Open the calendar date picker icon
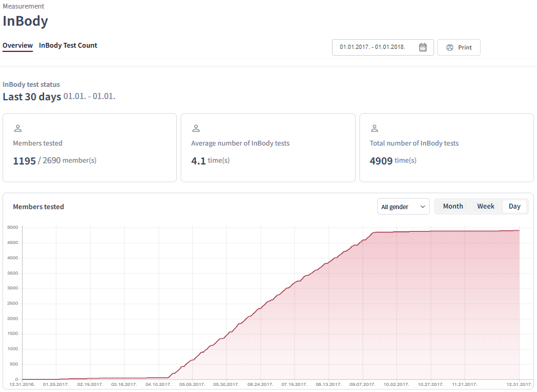The image size is (537, 392). point(423,47)
